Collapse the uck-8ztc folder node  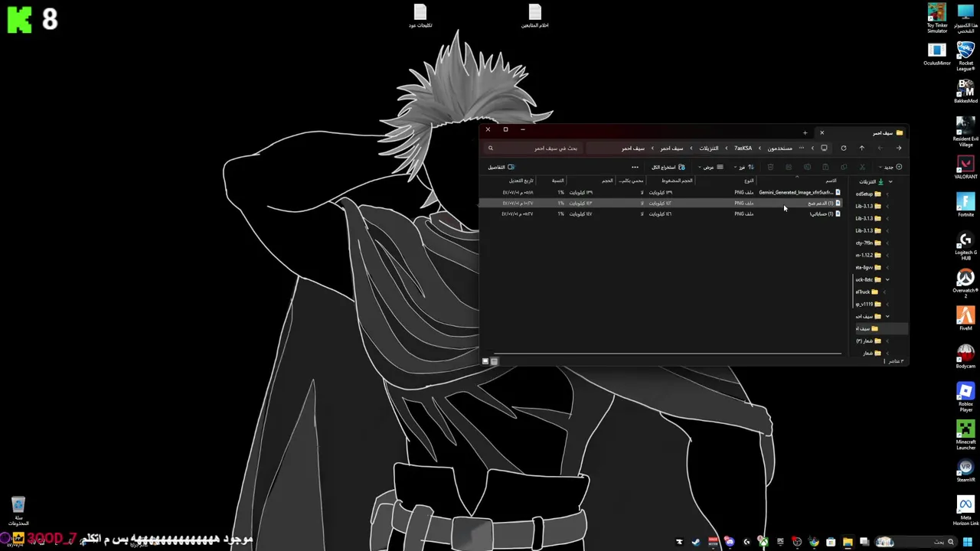tap(887, 279)
